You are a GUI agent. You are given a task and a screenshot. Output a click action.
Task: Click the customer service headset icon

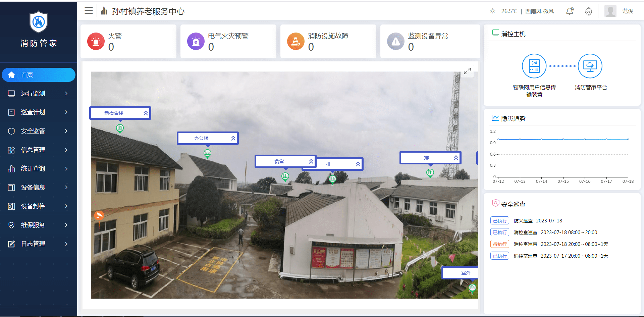click(588, 11)
